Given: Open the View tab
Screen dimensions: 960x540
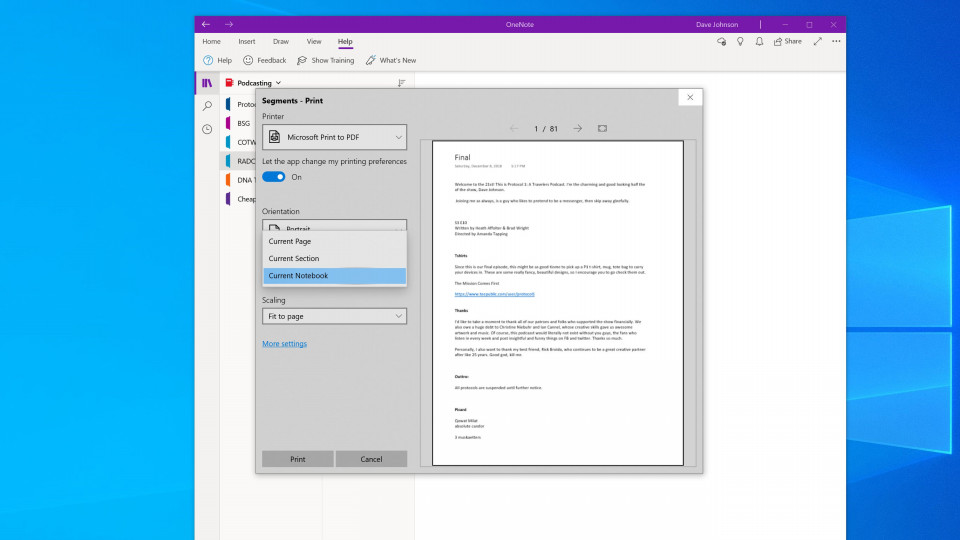Looking at the screenshot, I should click(x=313, y=42).
